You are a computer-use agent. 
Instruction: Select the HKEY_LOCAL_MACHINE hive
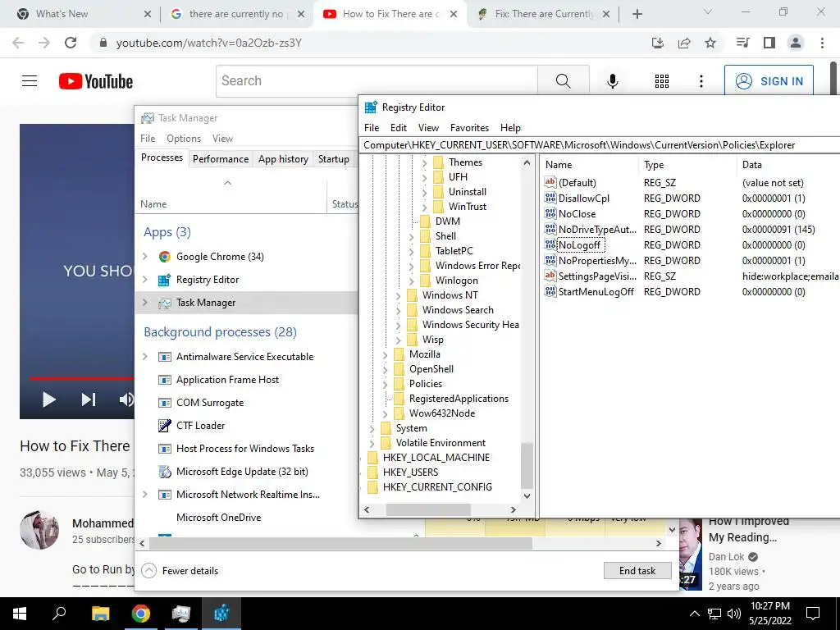pyautogui.click(x=436, y=458)
